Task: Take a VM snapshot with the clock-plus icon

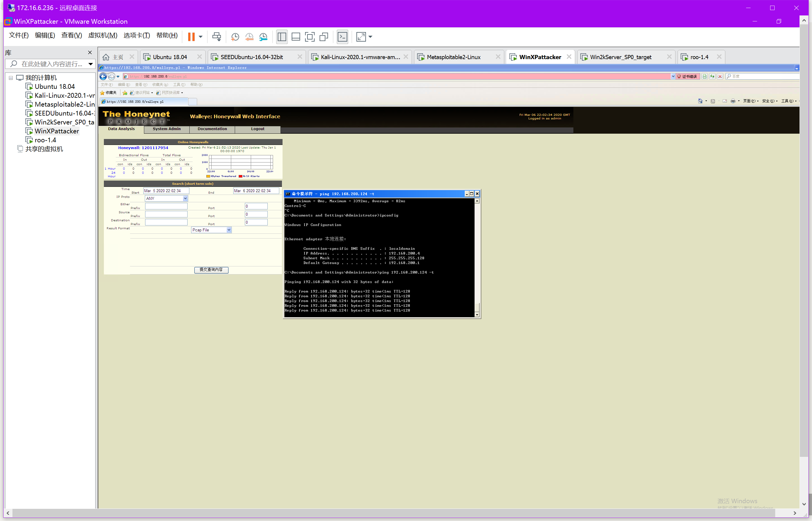Action: pyautogui.click(x=235, y=37)
